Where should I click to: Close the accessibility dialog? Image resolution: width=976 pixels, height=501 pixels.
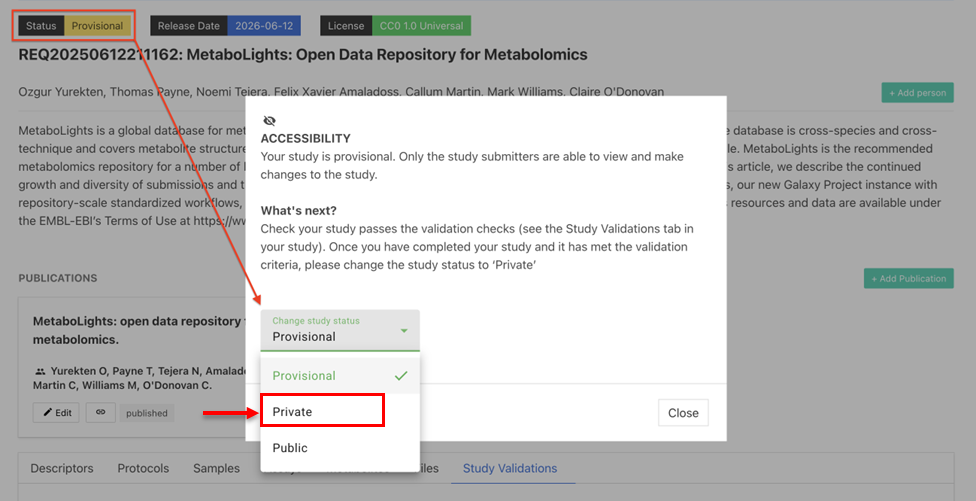tap(683, 413)
